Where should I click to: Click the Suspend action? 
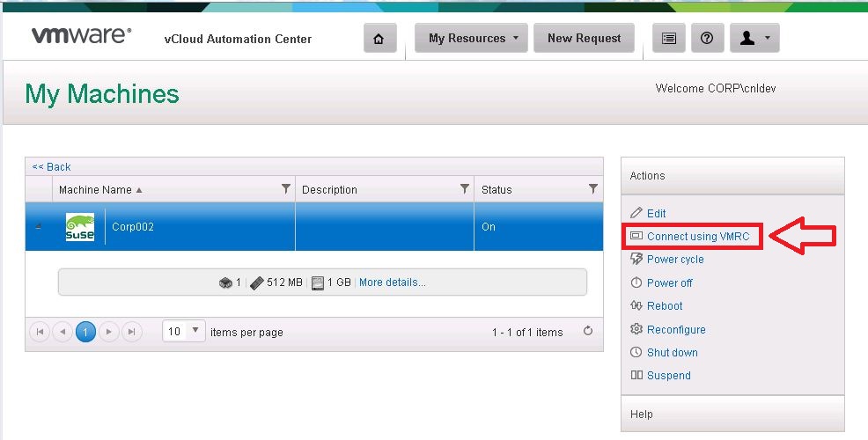pyautogui.click(x=669, y=376)
